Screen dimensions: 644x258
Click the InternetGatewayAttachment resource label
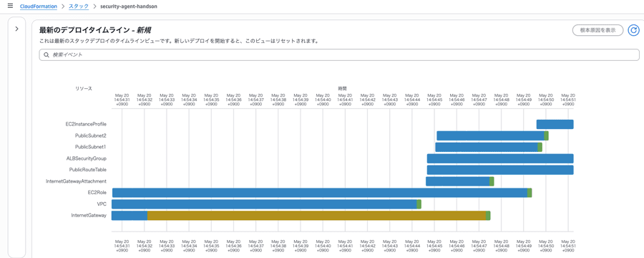(77, 181)
